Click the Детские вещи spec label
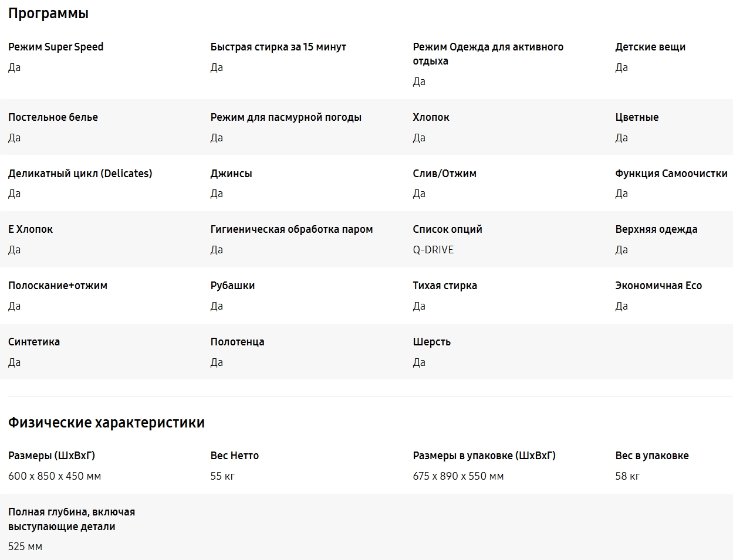Viewport: 733px width, 560px height. coord(650,47)
